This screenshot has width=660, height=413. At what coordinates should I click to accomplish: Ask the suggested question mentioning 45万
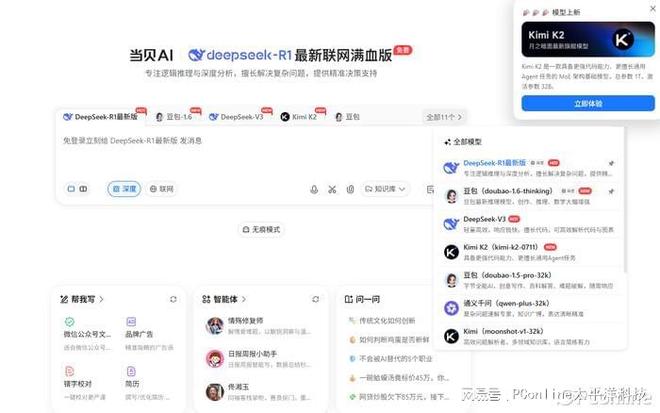(x=399, y=378)
